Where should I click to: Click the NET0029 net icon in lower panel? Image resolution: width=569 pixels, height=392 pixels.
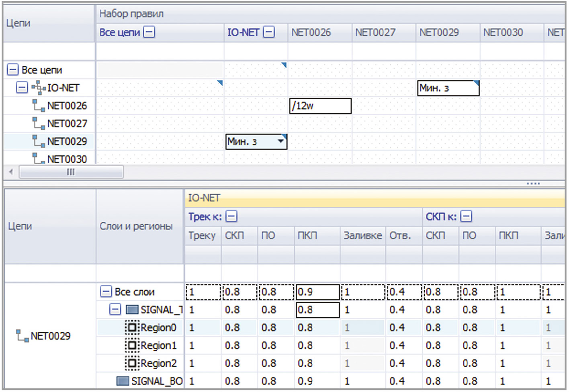pos(22,336)
